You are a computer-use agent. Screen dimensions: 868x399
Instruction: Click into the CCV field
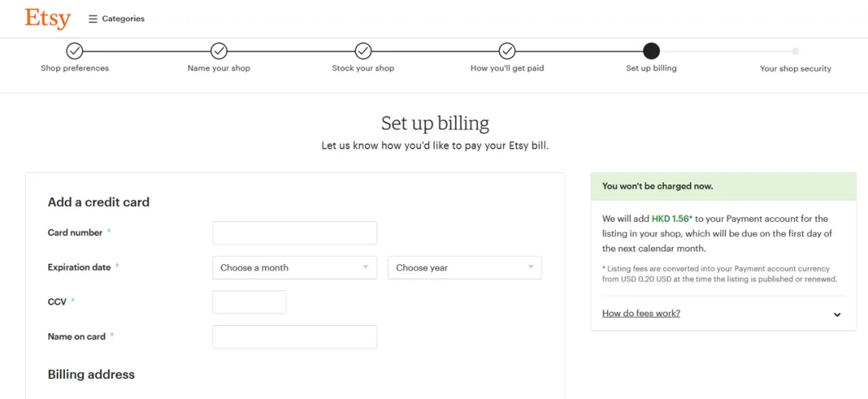pyautogui.click(x=249, y=302)
